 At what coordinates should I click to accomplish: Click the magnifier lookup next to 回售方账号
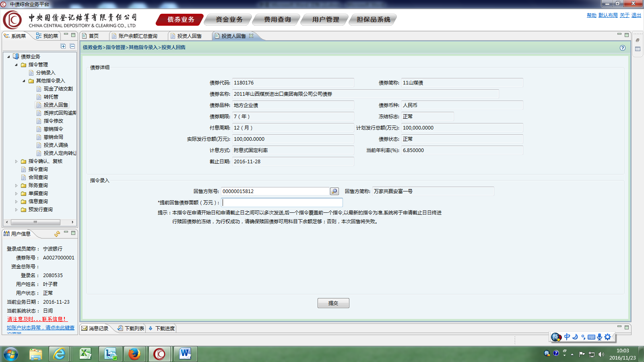pyautogui.click(x=334, y=191)
